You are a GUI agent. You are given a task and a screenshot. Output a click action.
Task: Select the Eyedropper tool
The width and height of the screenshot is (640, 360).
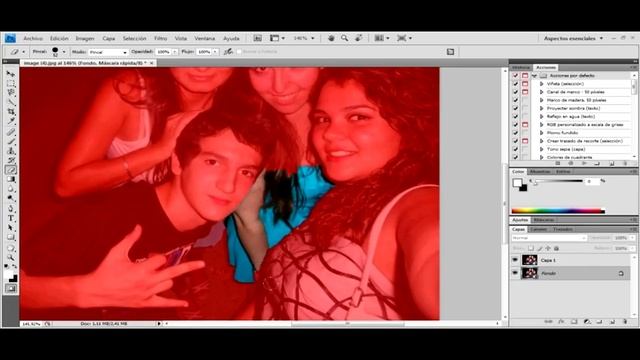pos(11,121)
